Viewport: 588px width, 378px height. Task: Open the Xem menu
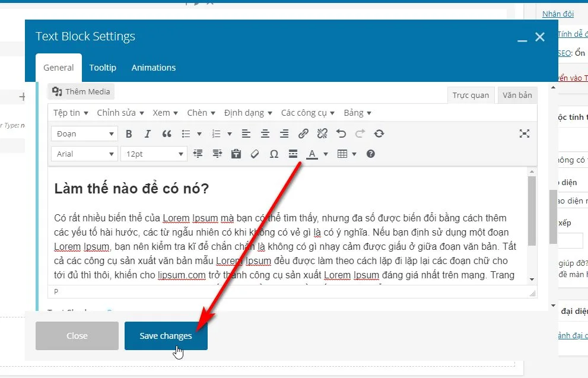pos(165,113)
